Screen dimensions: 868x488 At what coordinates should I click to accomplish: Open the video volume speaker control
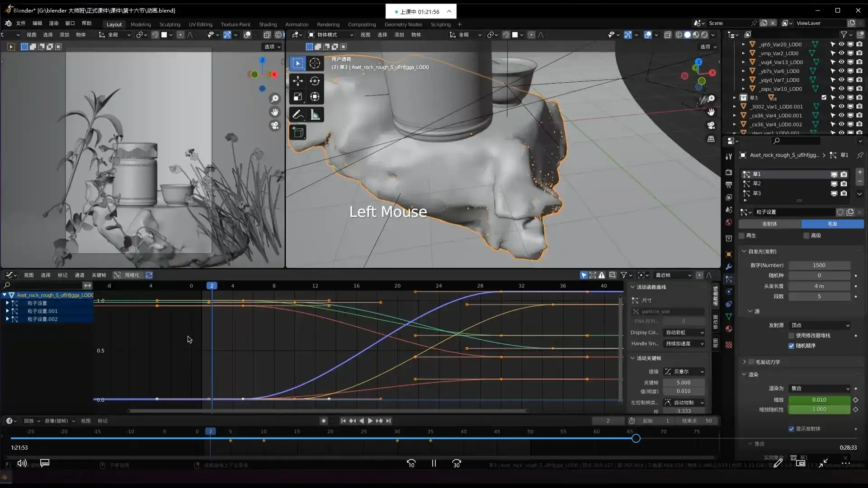click(22, 463)
